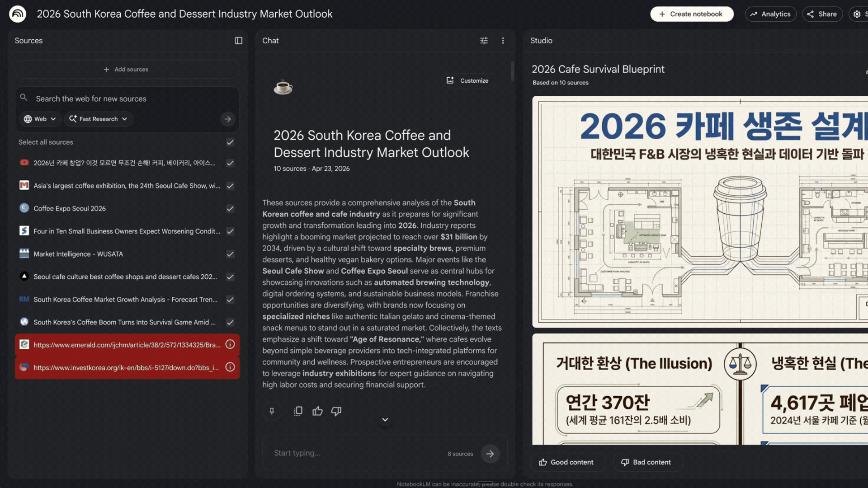The height and width of the screenshot is (488, 868).
Task: Uncheck the Four in Ten Small Business source
Action: point(230,231)
